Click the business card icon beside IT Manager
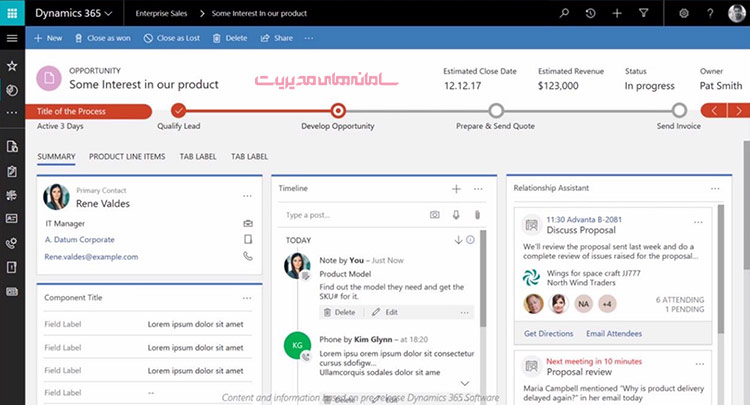Screen dimensions: 750x405 pyautogui.click(x=248, y=223)
